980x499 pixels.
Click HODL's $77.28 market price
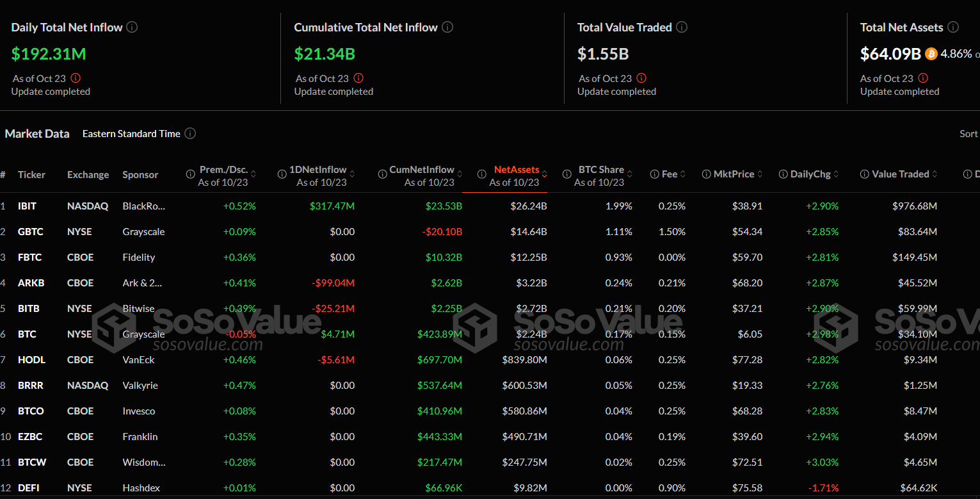pos(748,360)
